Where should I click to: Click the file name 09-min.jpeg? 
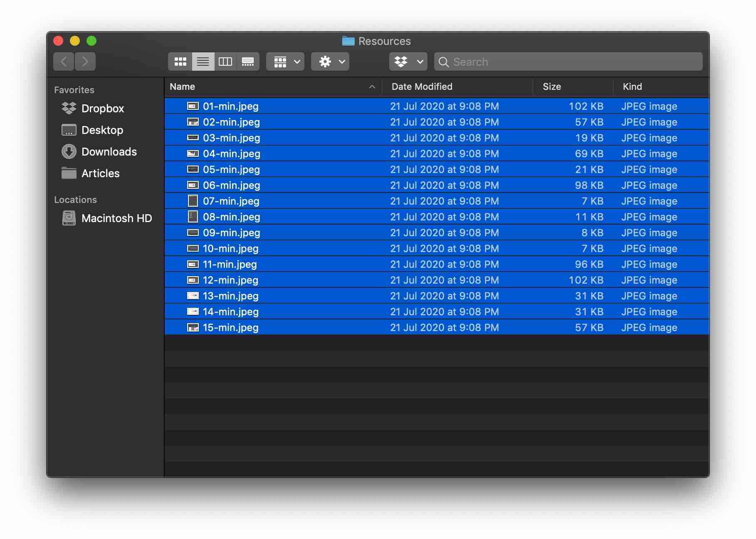232,233
